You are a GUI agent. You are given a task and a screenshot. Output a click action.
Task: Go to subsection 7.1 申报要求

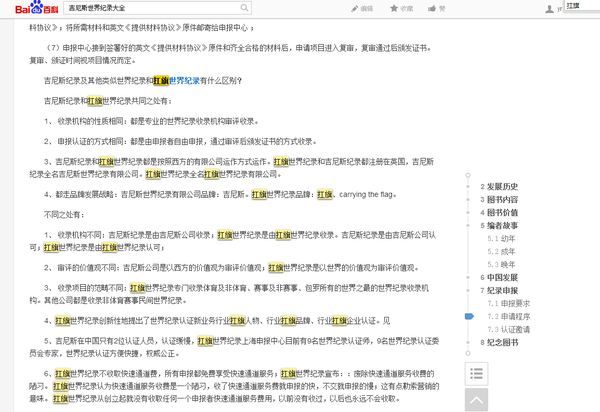[x=509, y=304]
